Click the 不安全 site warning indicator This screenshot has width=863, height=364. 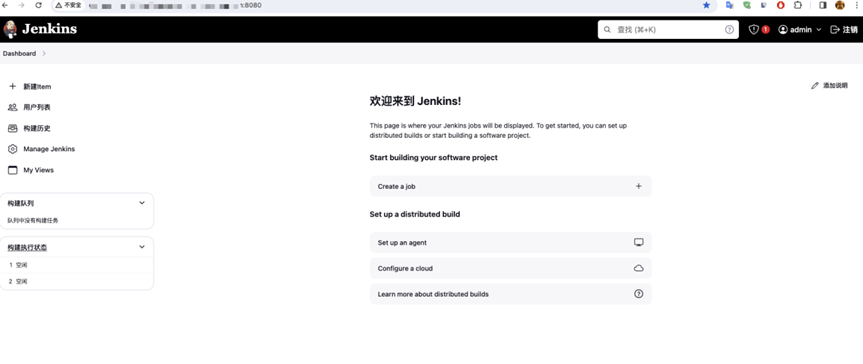coord(68,5)
